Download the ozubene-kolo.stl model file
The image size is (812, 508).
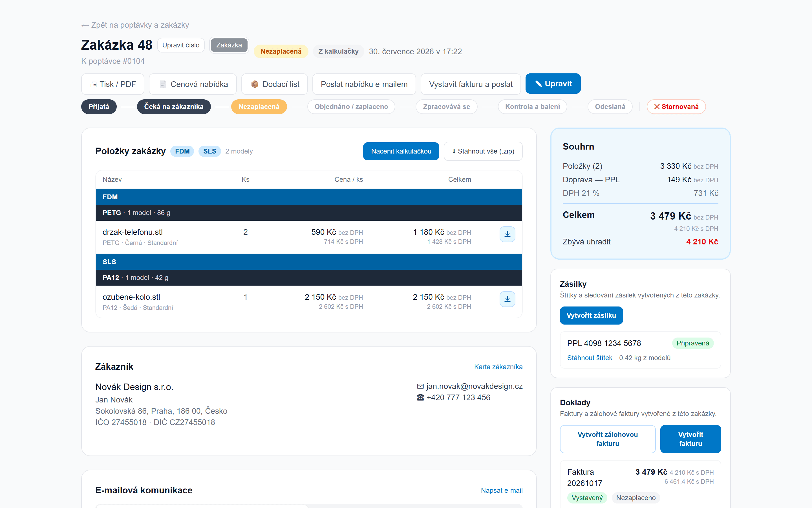pos(507,299)
